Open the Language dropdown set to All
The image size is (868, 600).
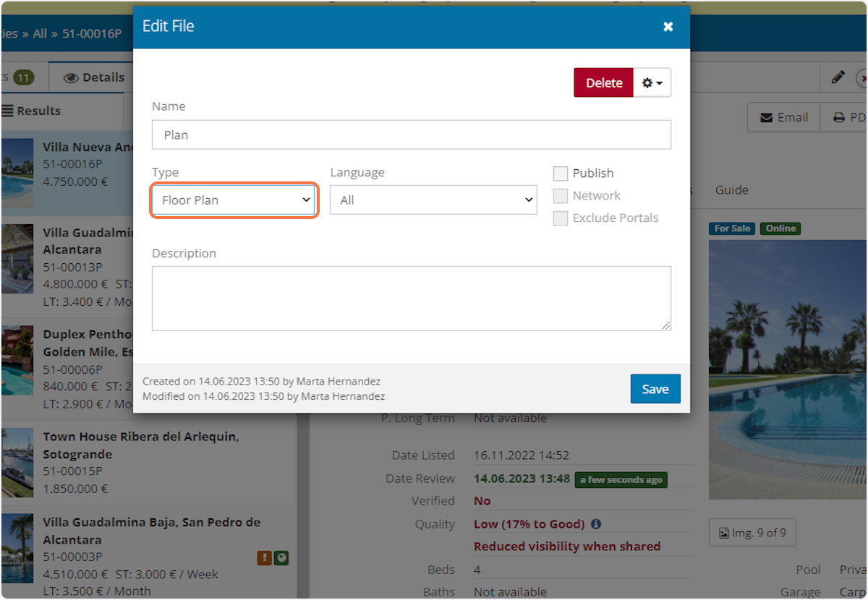pos(433,200)
